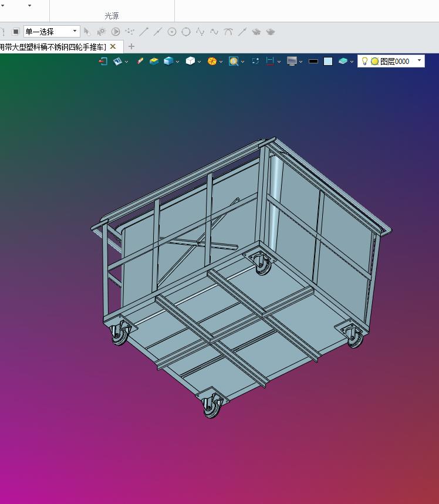
Task: Expand the section view dropdown arrow
Action: [x=221, y=62]
